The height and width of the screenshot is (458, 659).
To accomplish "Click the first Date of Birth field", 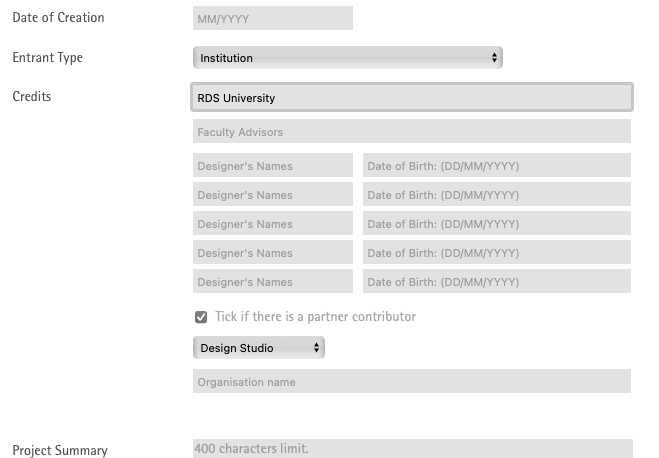I will point(496,166).
